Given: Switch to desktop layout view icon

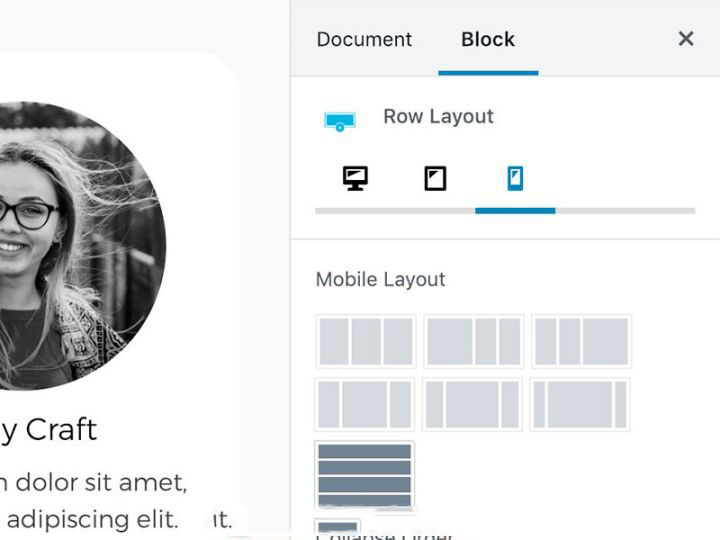Looking at the screenshot, I should pos(355,178).
